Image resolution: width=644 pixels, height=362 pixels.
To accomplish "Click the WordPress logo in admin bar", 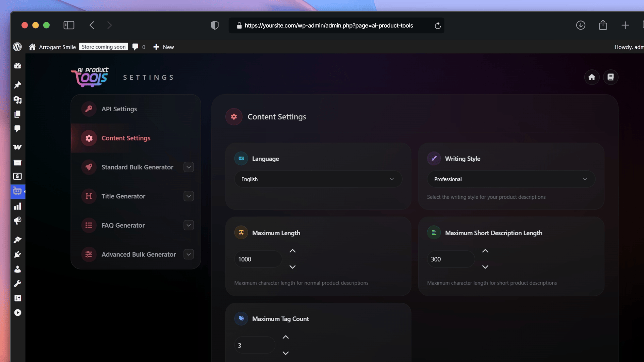I will (x=17, y=47).
